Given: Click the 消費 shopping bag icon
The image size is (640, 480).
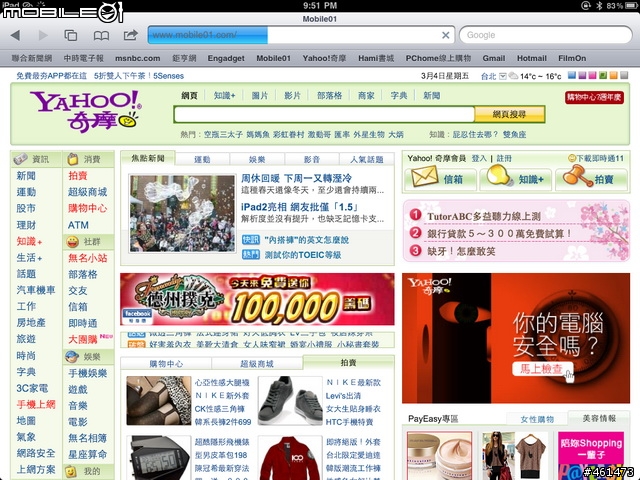Looking at the screenshot, I should (73, 159).
